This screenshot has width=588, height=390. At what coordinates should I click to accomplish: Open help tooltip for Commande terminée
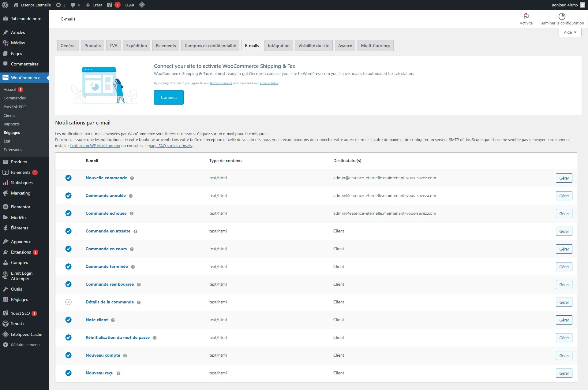(x=133, y=267)
